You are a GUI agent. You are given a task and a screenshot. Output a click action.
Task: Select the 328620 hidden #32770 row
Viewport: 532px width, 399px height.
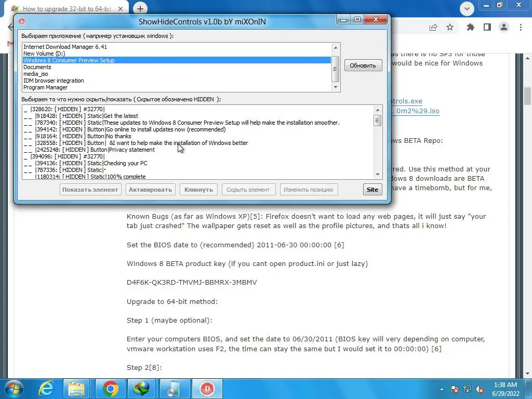click(x=198, y=109)
